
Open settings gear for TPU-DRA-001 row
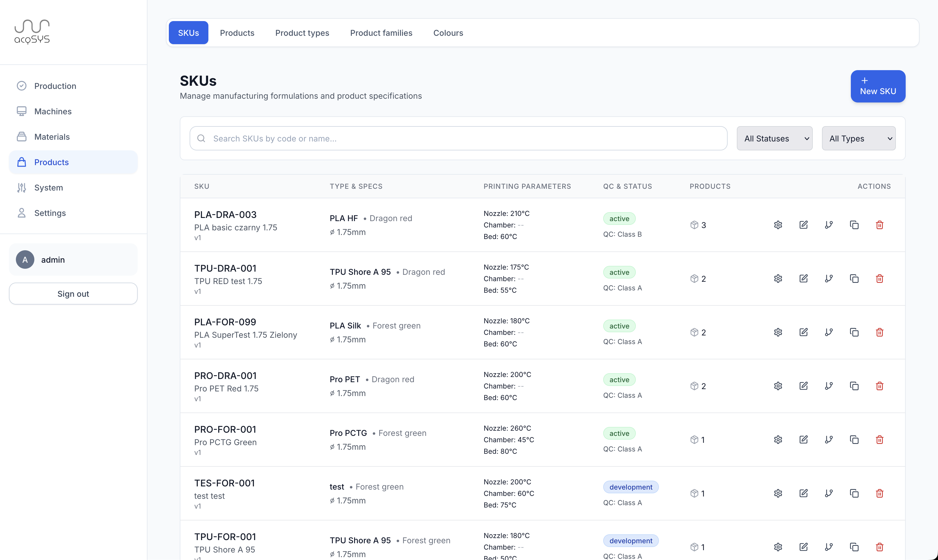pyautogui.click(x=778, y=279)
